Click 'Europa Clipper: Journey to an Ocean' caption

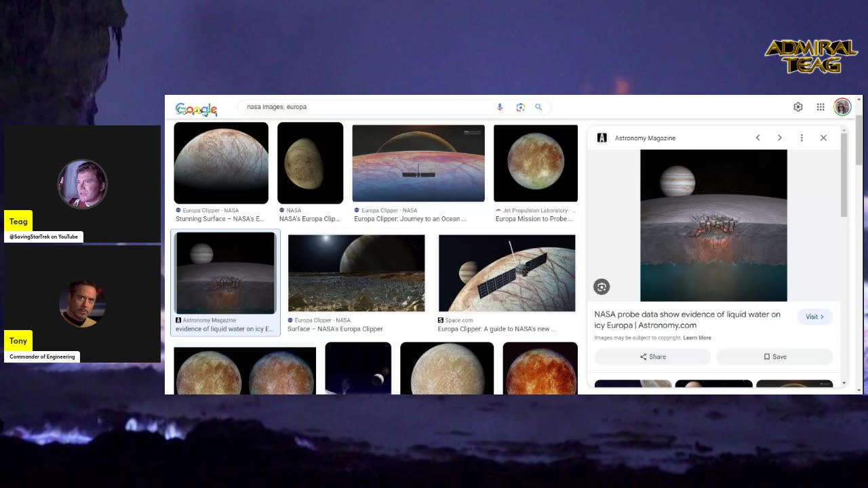click(x=410, y=219)
